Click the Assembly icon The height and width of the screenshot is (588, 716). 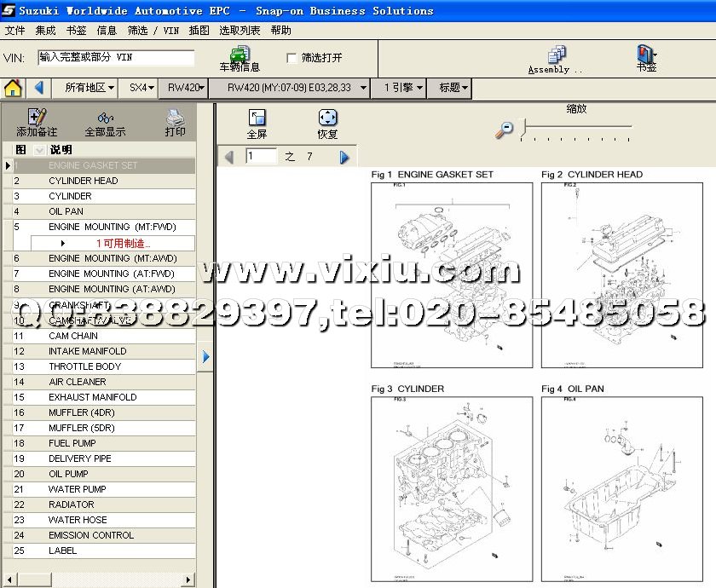pyautogui.click(x=557, y=55)
